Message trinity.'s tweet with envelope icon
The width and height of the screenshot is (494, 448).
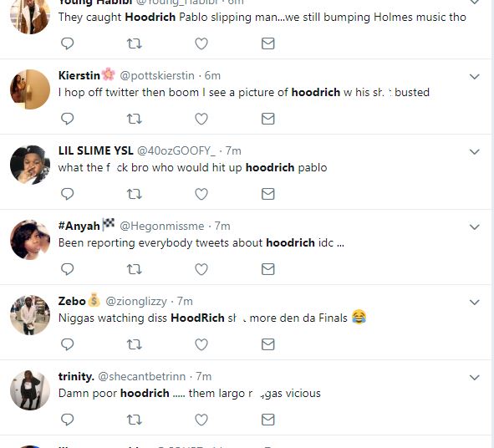tap(268, 420)
